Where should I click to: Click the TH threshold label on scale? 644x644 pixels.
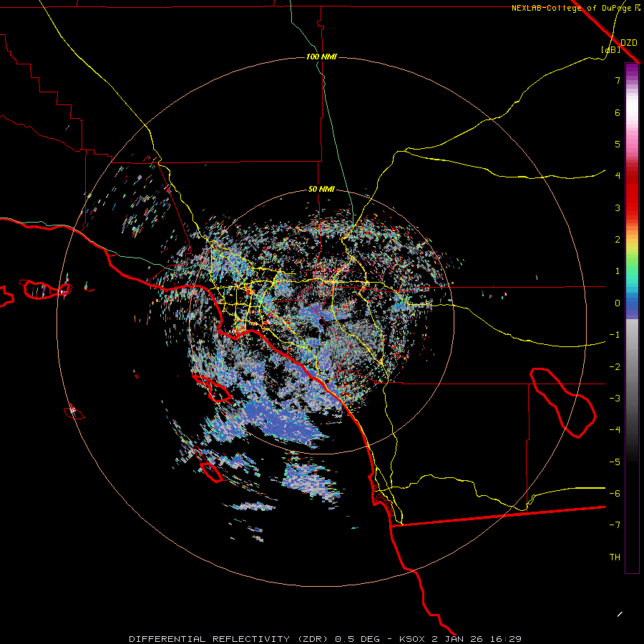(615, 557)
